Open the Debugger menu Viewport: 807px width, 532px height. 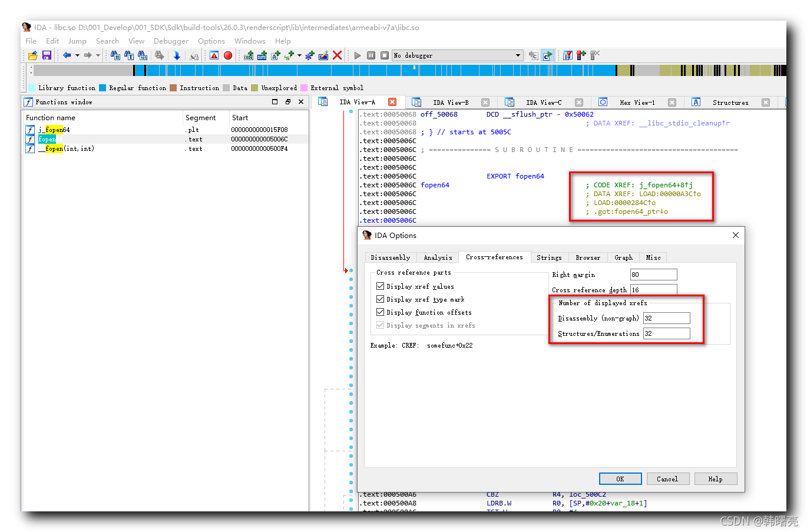[171, 41]
